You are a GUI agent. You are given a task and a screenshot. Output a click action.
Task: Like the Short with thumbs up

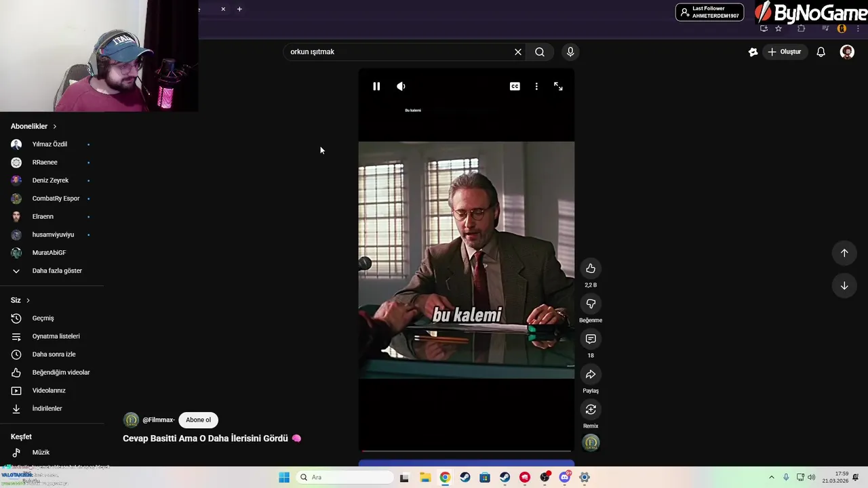coord(591,268)
